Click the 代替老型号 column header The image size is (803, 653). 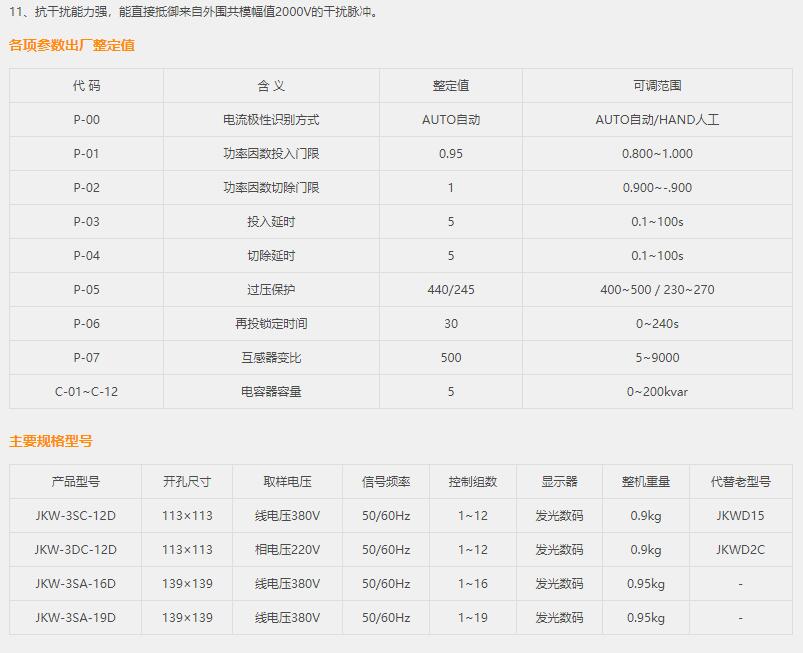(741, 481)
